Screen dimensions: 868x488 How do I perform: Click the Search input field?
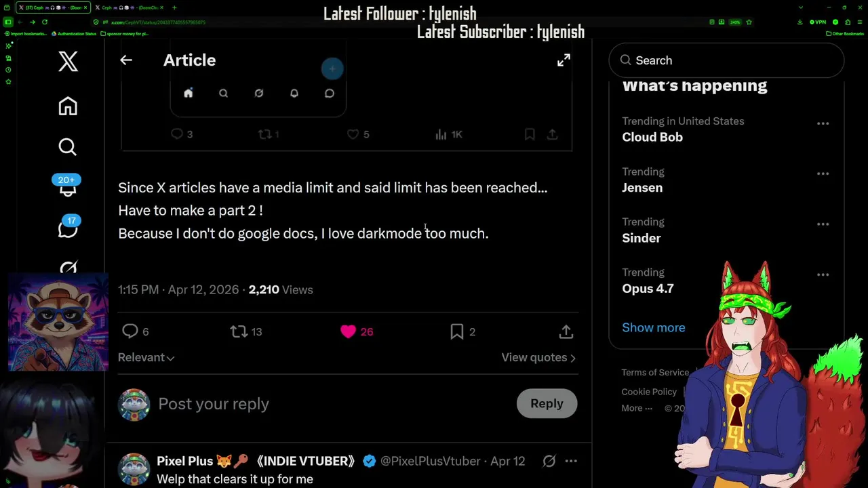(732, 60)
